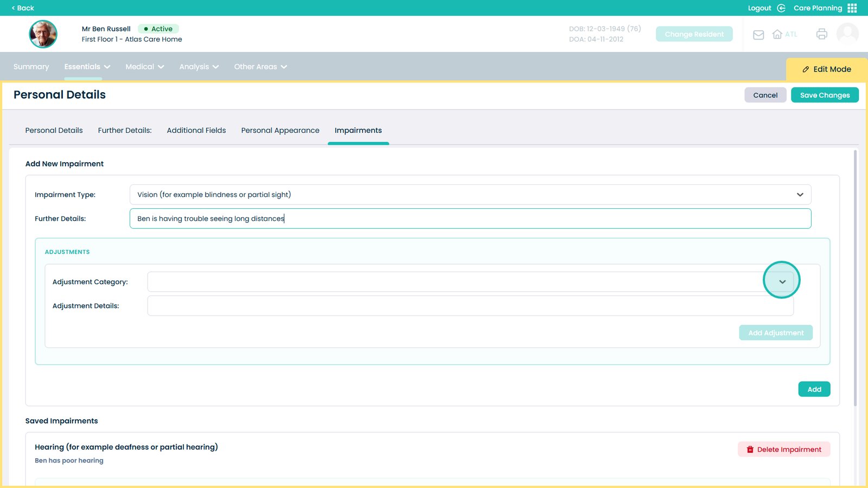
Task: Click the Save Changes button
Action: 824,95
